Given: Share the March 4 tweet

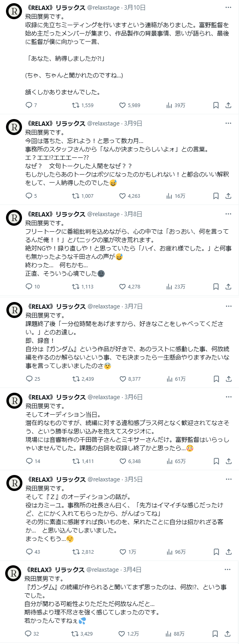Looking at the screenshot, I should pos(228,634).
